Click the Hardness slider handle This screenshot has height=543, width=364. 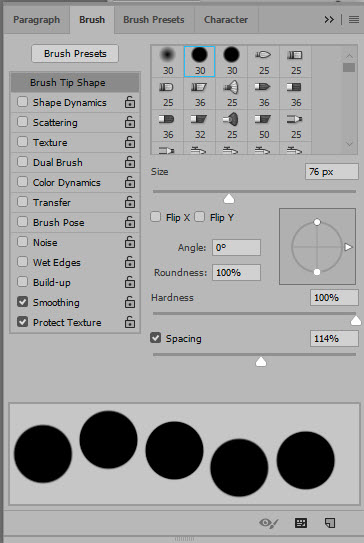point(356,321)
